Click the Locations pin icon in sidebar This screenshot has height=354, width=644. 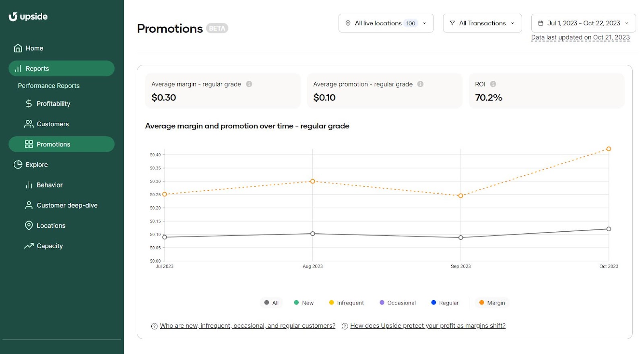pyautogui.click(x=29, y=226)
